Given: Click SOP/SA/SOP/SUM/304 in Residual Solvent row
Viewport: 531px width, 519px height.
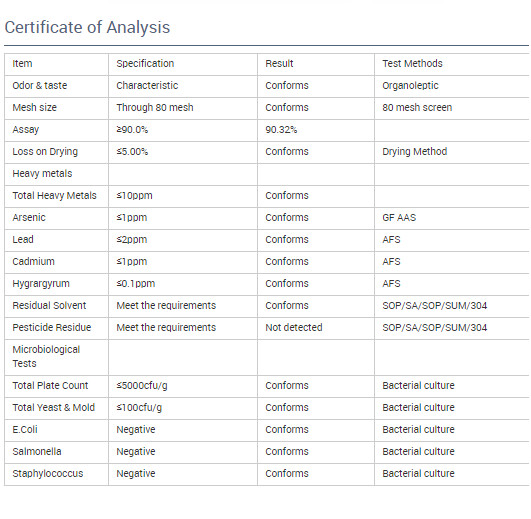Looking at the screenshot, I should click(434, 306).
